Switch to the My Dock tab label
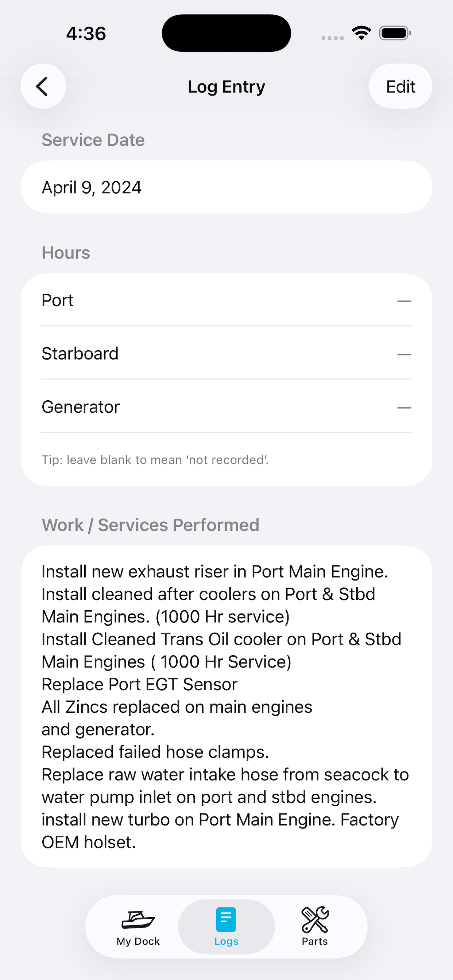 pyautogui.click(x=138, y=941)
